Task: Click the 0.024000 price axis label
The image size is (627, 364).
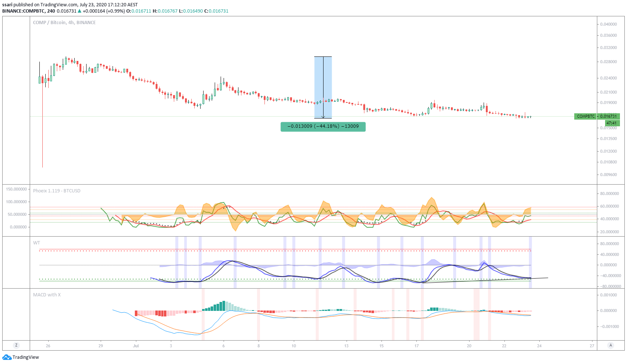Action: click(x=608, y=78)
